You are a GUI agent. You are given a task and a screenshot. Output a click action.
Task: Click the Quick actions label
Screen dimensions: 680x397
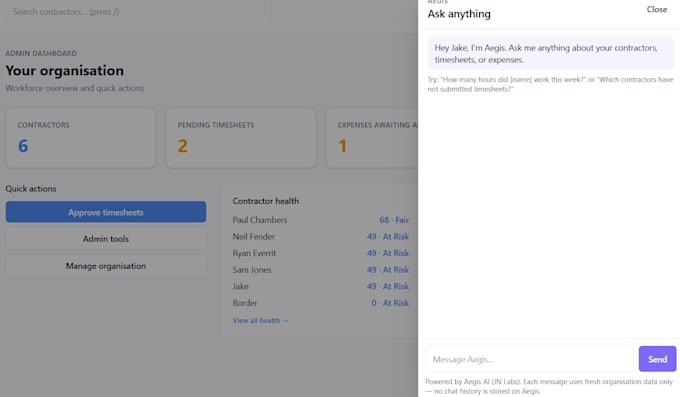[31, 189]
